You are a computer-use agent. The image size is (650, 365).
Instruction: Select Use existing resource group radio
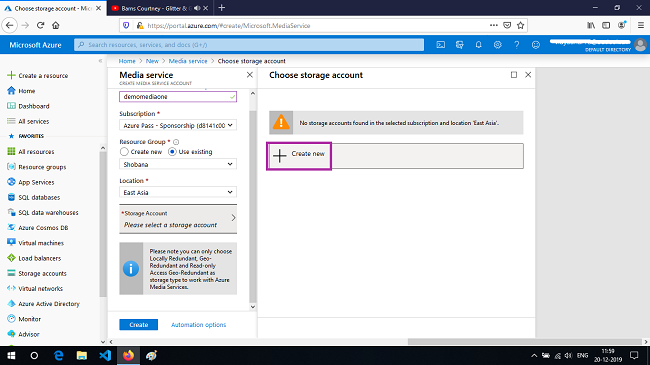(172, 152)
